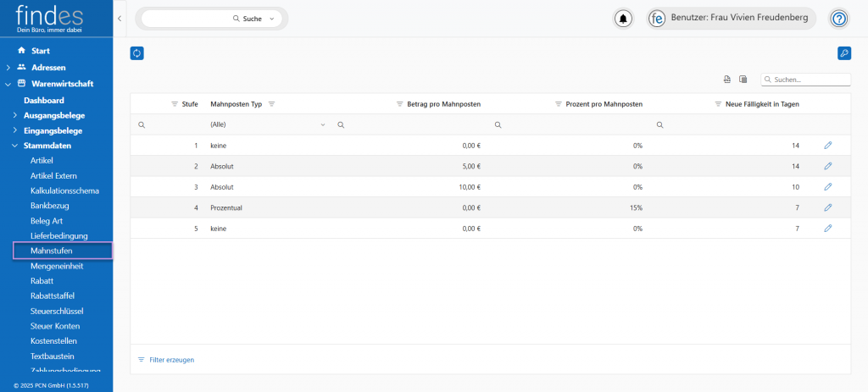Open the Mahnstufen menu entry

click(x=51, y=251)
